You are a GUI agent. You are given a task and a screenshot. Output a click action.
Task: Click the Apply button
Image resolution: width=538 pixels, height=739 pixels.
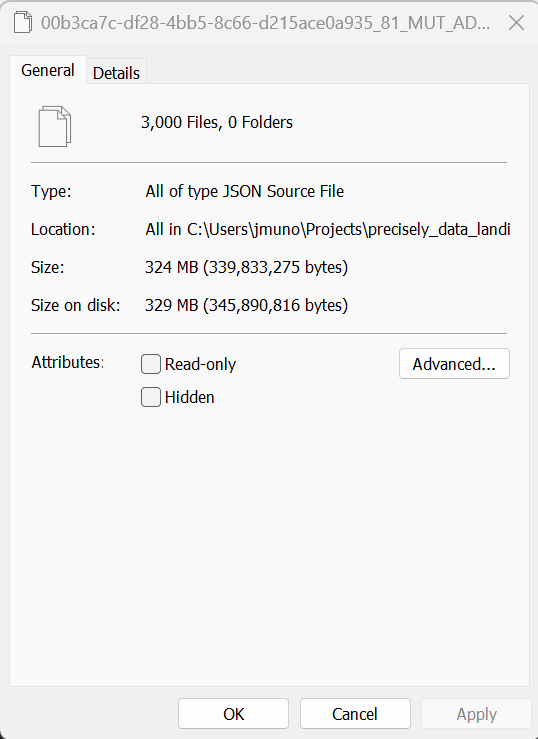click(476, 714)
